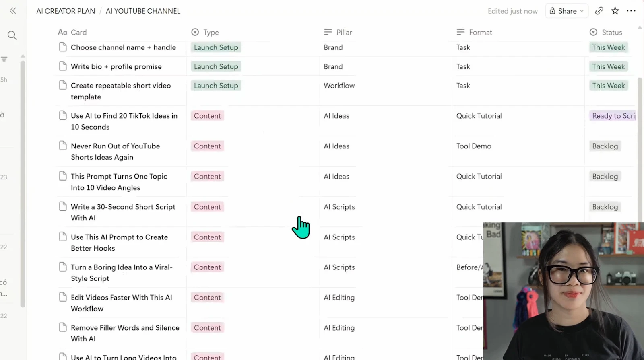Open card 'Edit Videos Faster With This AI Workflow'

click(122, 303)
